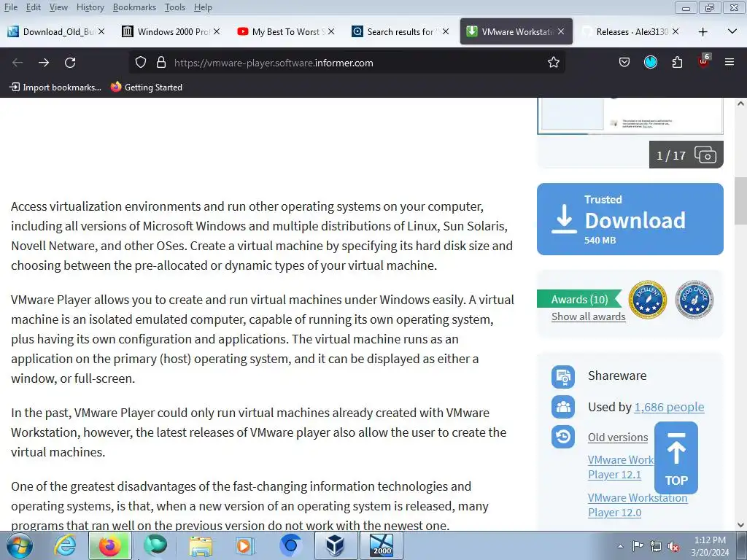Open the History menu
The height and width of the screenshot is (560, 747).
tap(90, 7)
